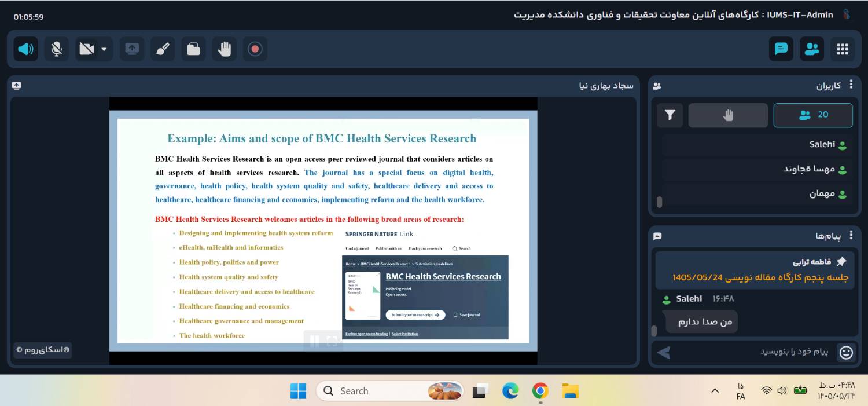Switch the FA input language indicator

pyautogui.click(x=741, y=391)
